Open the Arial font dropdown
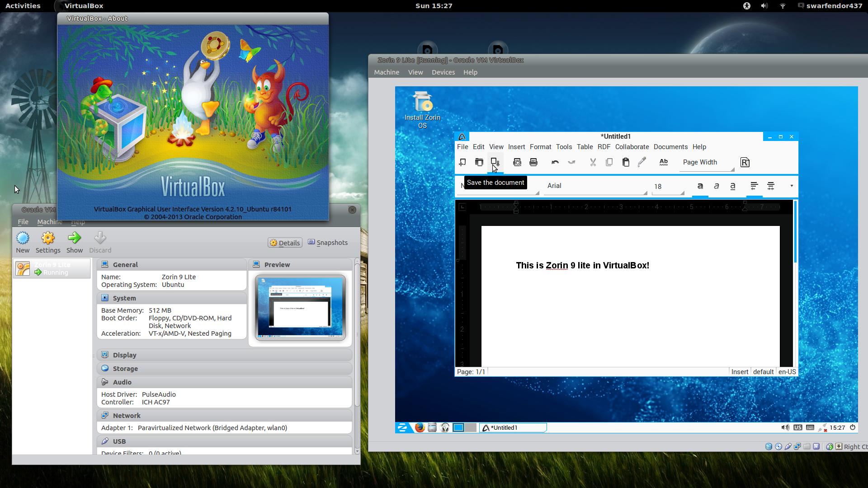The height and width of the screenshot is (488, 868). (x=595, y=186)
